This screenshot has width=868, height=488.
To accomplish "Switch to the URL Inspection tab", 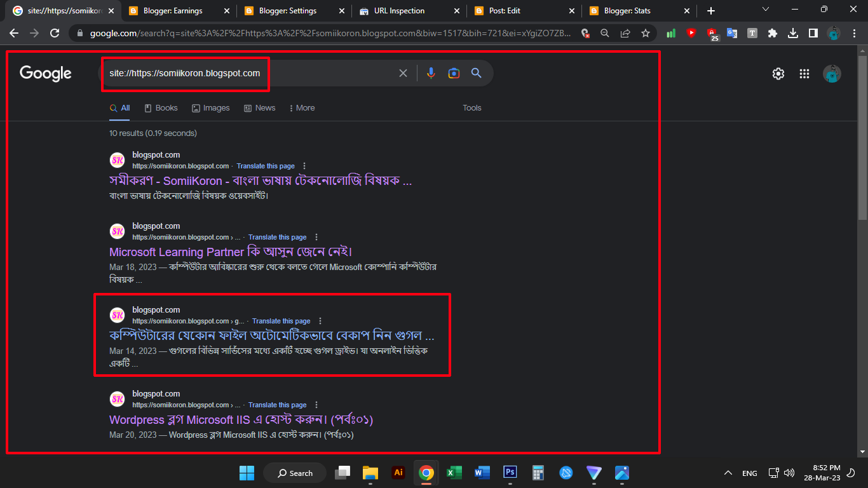I will 408,11.
